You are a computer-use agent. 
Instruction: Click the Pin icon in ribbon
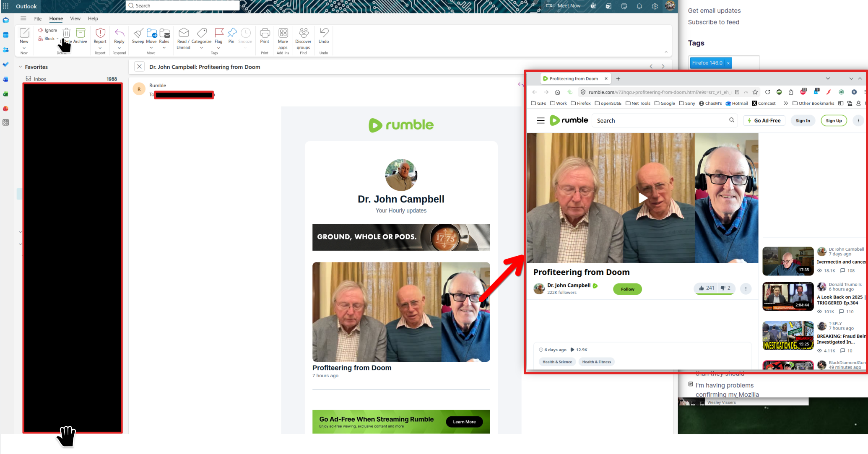click(x=231, y=33)
